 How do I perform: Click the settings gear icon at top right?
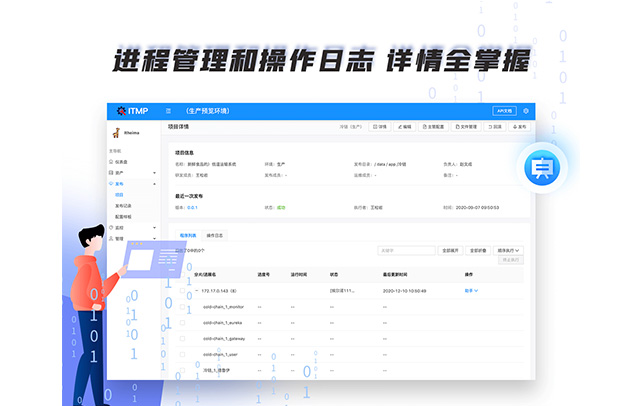(x=525, y=111)
